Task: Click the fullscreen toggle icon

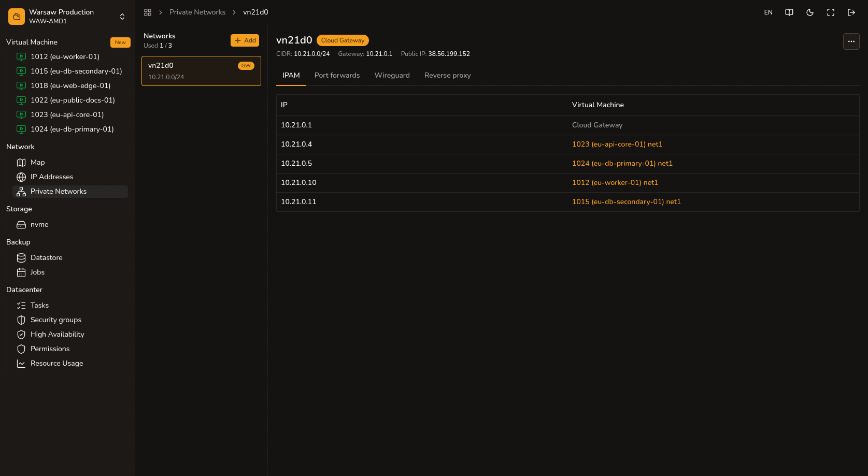Action: 831,12
